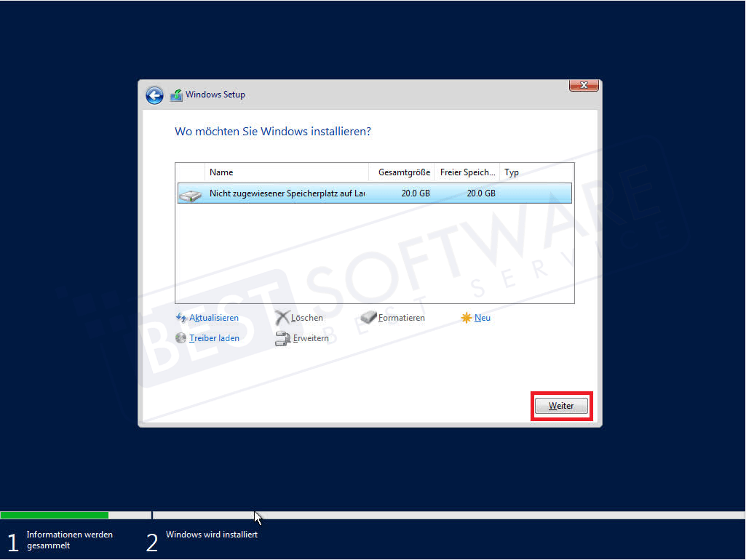Click the Windows Setup title bar icon
746x560 pixels.
pyautogui.click(x=175, y=95)
